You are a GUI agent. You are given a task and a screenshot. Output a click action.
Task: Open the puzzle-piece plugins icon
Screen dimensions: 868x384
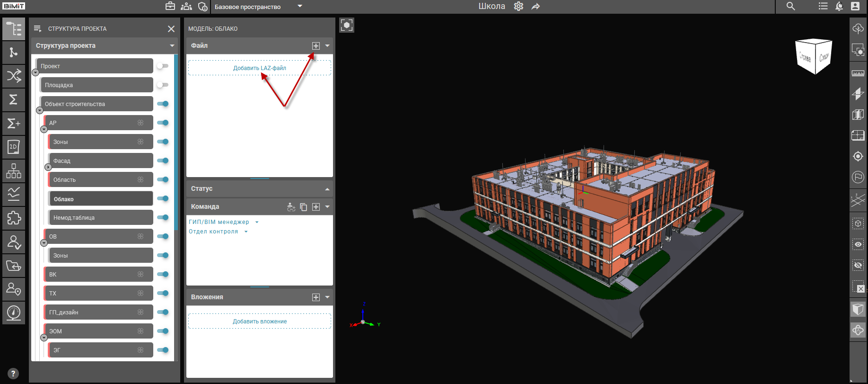coord(14,218)
